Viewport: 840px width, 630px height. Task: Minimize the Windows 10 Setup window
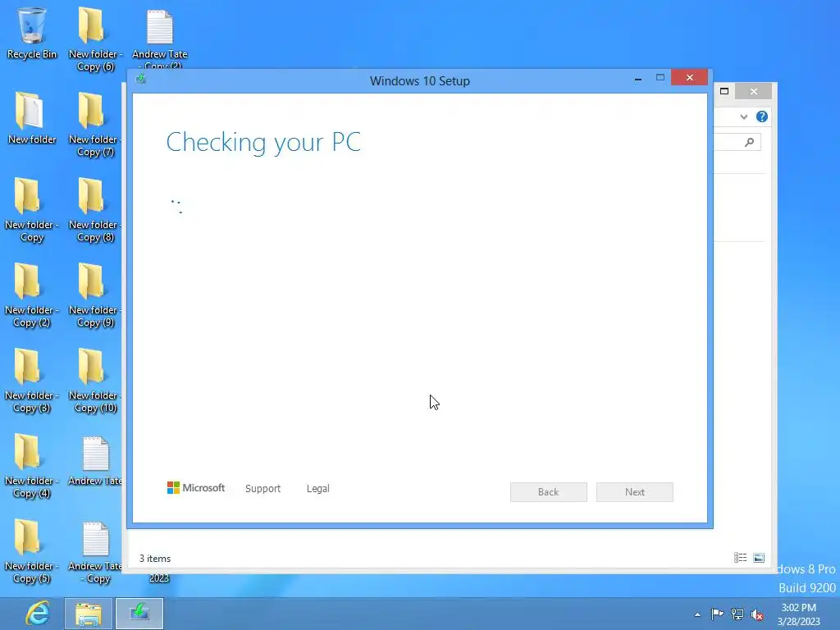[x=638, y=78]
